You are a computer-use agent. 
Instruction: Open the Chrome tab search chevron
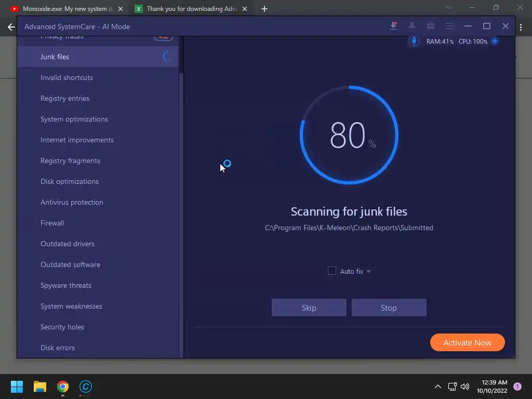click(x=448, y=7)
